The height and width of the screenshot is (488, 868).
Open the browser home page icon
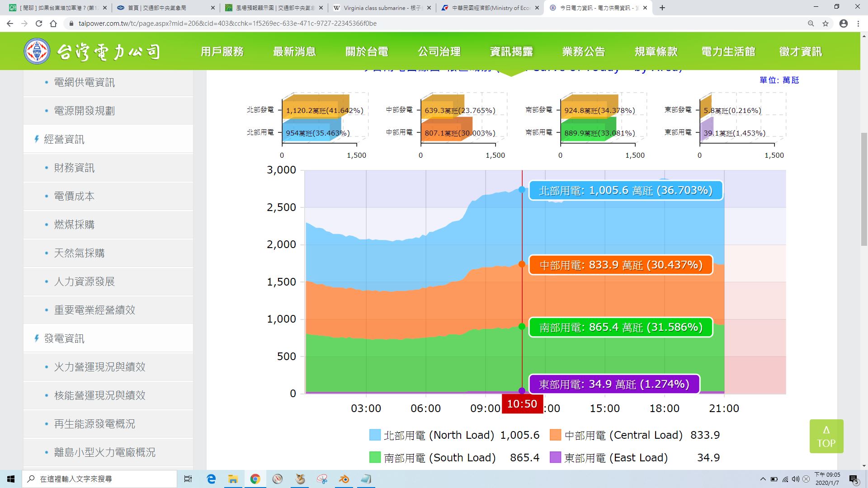pos(53,23)
